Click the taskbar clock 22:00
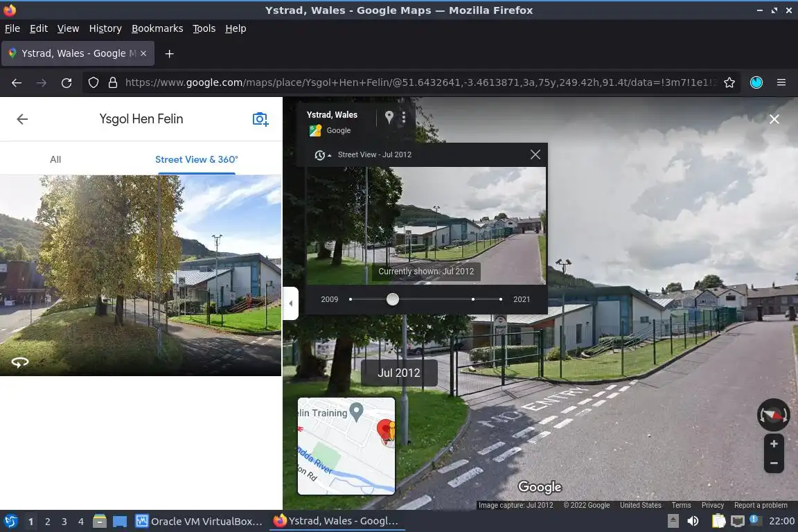The height and width of the screenshot is (532, 798). 781,522
